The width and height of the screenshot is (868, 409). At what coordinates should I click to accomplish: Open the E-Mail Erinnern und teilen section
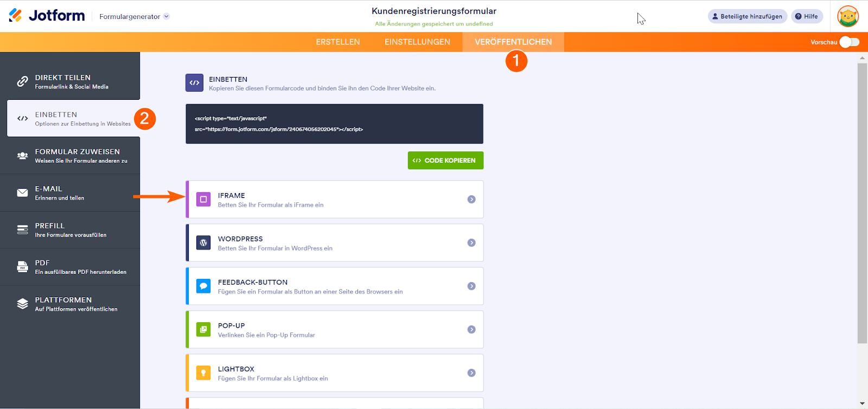pos(70,193)
